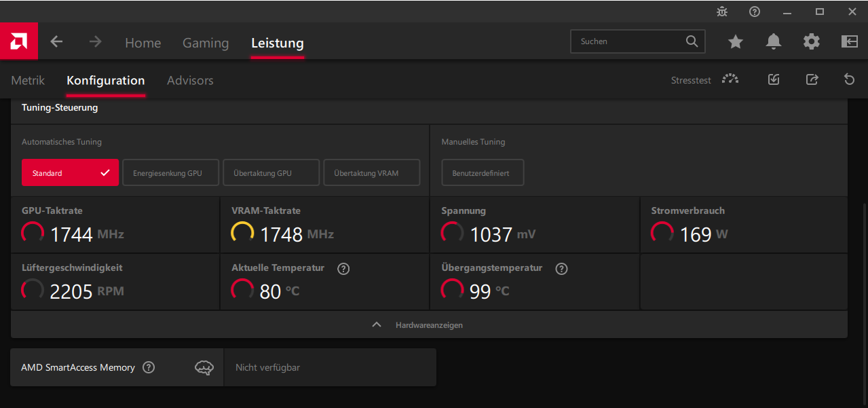Switch to the Konfiguration subtab

coord(106,80)
